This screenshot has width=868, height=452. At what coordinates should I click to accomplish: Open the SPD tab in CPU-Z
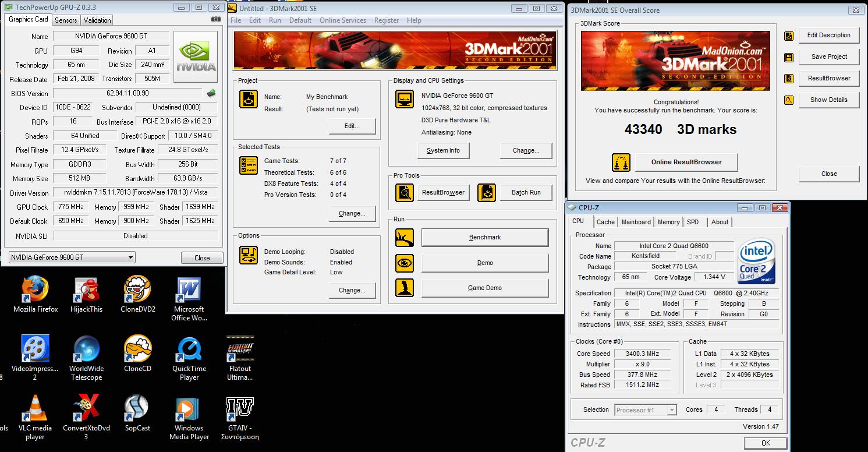click(x=693, y=222)
